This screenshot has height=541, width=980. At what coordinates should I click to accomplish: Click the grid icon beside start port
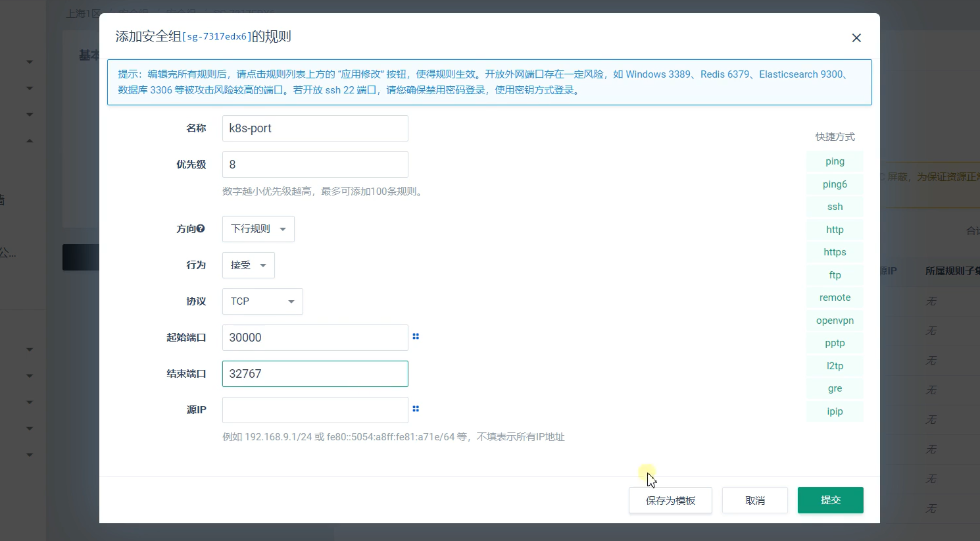[x=416, y=336]
